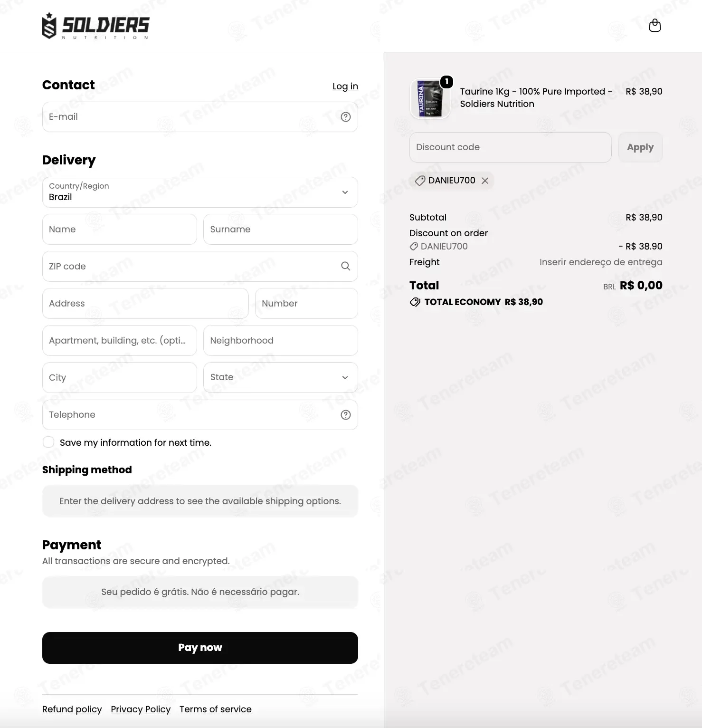Open the shopping bag icon in header
The height and width of the screenshot is (728, 702).
(x=655, y=26)
